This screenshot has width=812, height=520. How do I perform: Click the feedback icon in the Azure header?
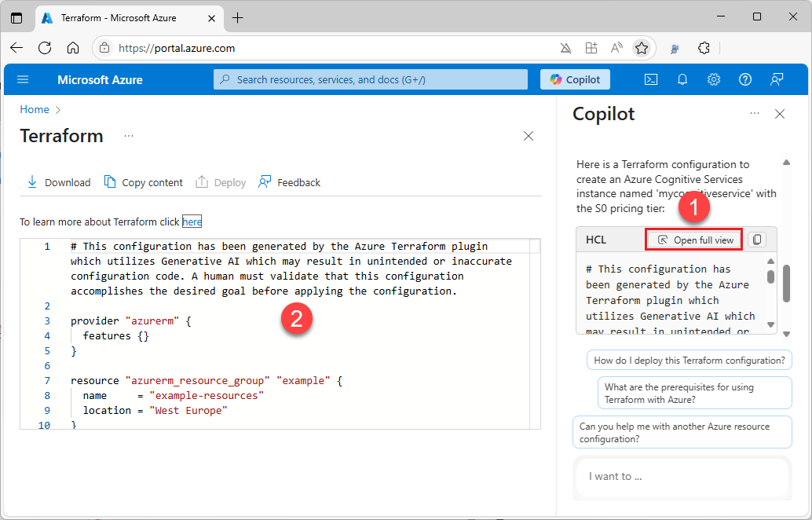pos(777,79)
